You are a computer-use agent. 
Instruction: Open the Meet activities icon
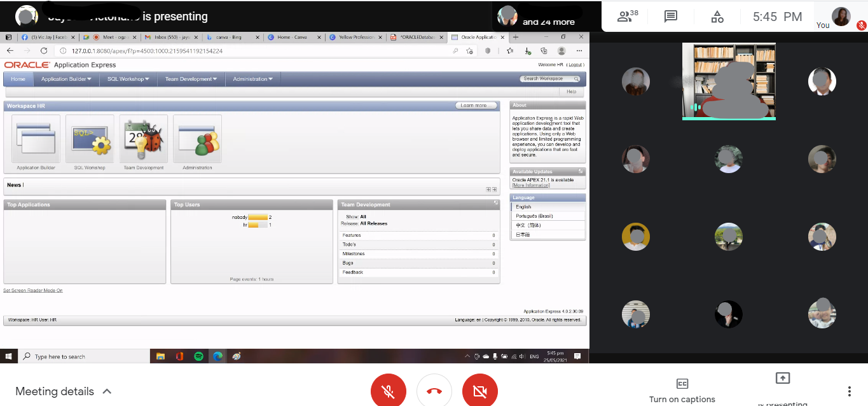click(x=717, y=17)
